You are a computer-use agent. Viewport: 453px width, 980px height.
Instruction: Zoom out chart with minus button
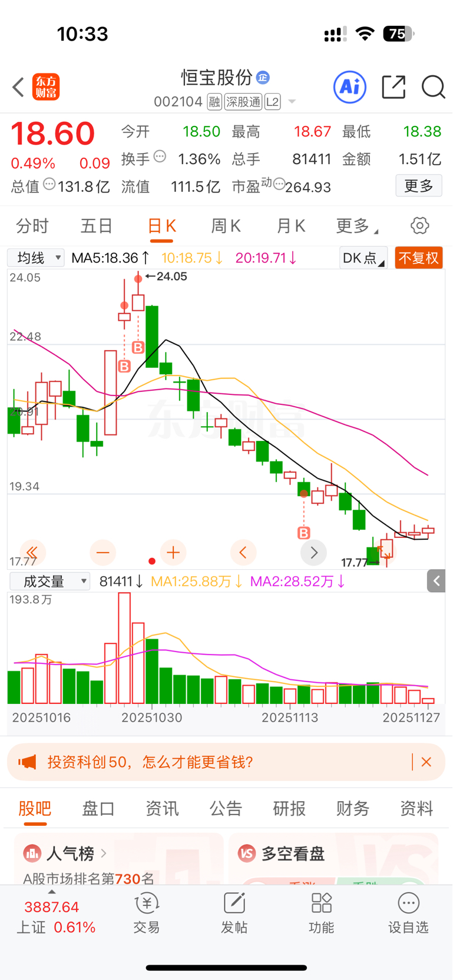[102, 552]
